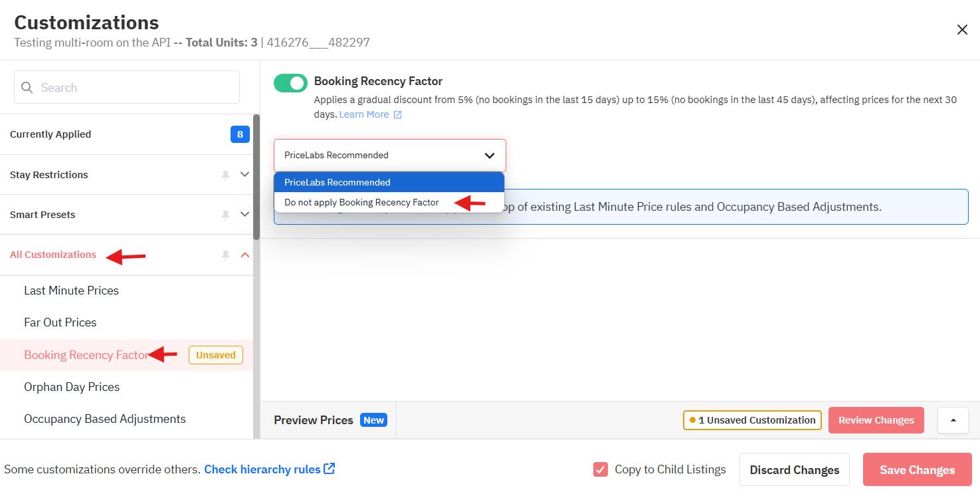Click 1 Unsaved Customization indicator
The image size is (980, 494).
(752, 420)
